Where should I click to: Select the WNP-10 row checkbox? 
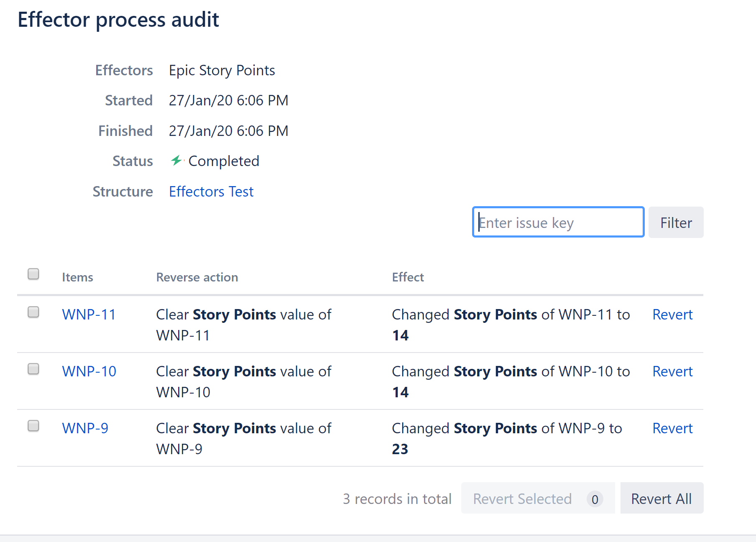pos(33,369)
